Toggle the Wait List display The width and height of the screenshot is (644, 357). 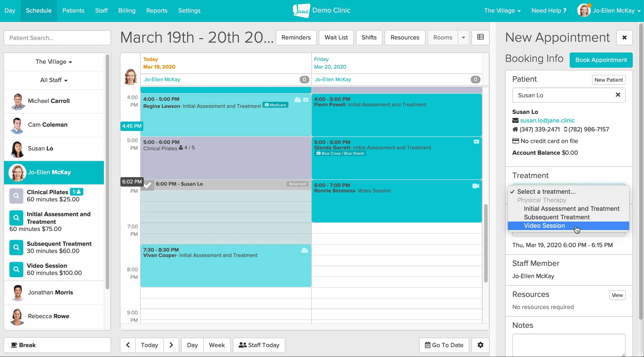click(x=336, y=37)
